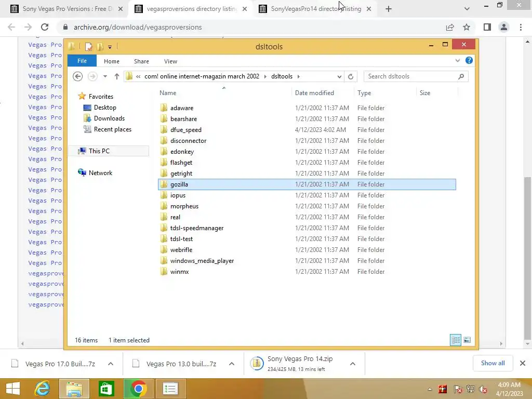Open Chrome side panel
This screenshot has width=532, height=399.
click(x=487, y=27)
